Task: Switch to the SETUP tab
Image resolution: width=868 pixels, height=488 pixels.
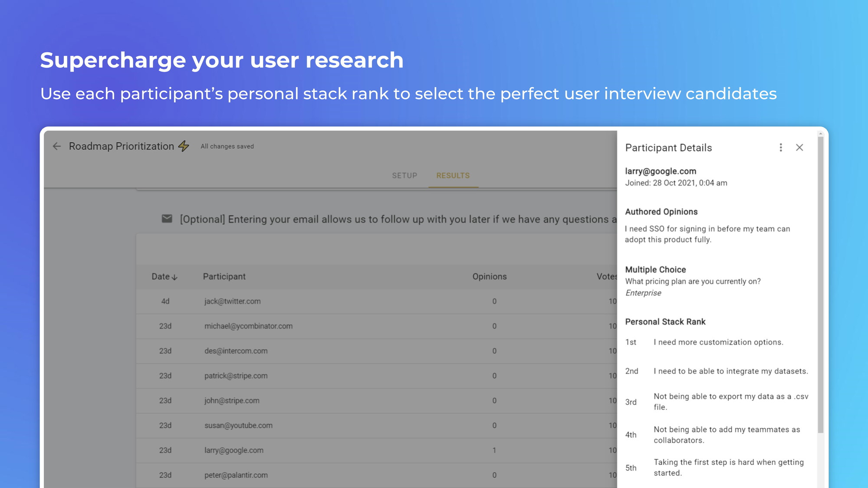Action: click(404, 176)
